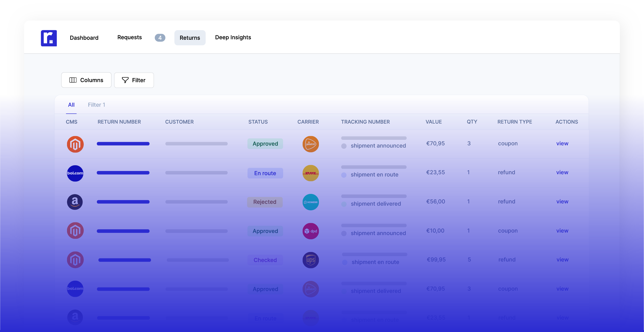The height and width of the screenshot is (332, 644).
Task: Select the Returns tab
Action: pyautogui.click(x=190, y=38)
